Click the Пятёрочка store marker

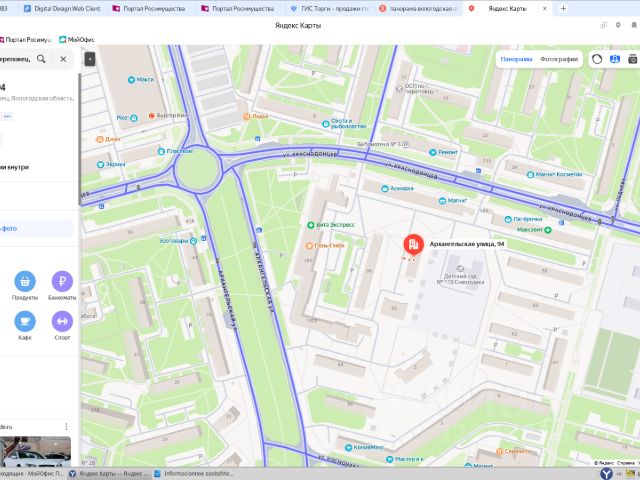(508, 219)
